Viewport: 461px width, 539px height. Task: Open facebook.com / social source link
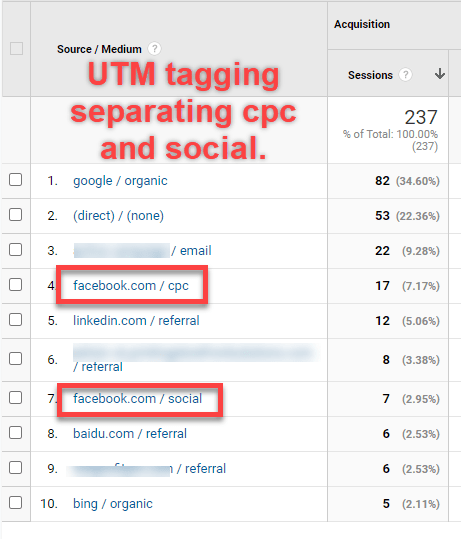point(138,399)
